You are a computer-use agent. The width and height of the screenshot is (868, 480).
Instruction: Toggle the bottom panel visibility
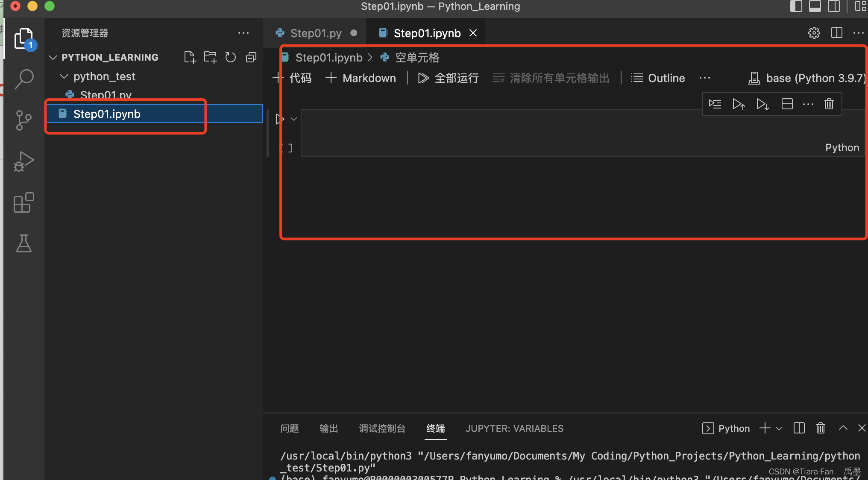click(815, 6)
